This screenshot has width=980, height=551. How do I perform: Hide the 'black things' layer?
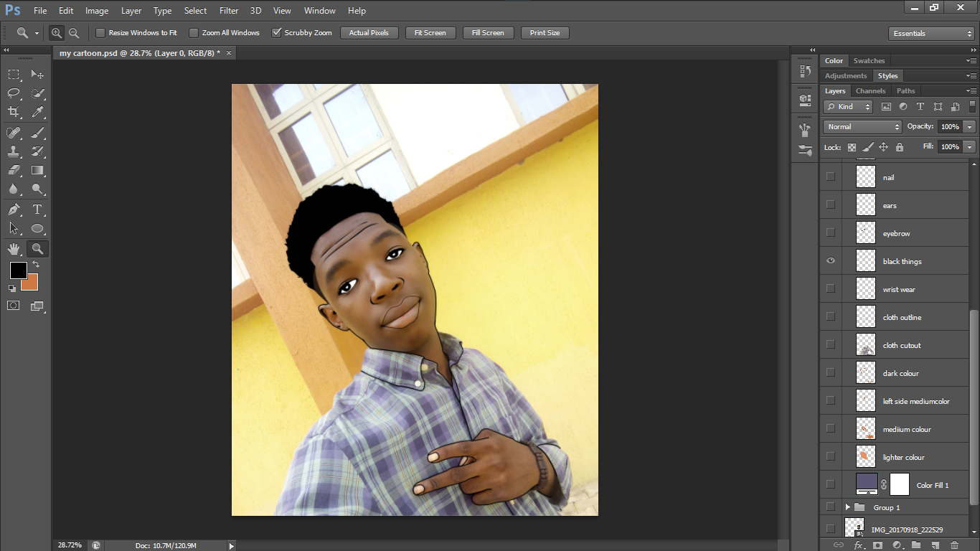tap(831, 261)
